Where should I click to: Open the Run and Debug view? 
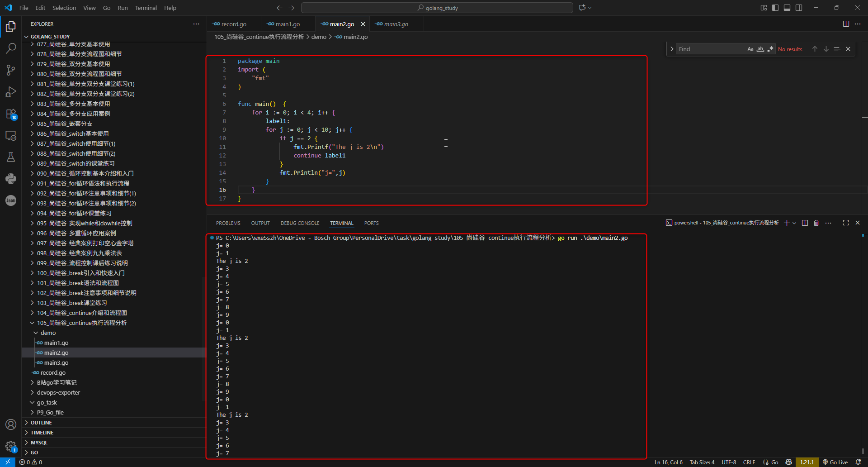[x=11, y=92]
